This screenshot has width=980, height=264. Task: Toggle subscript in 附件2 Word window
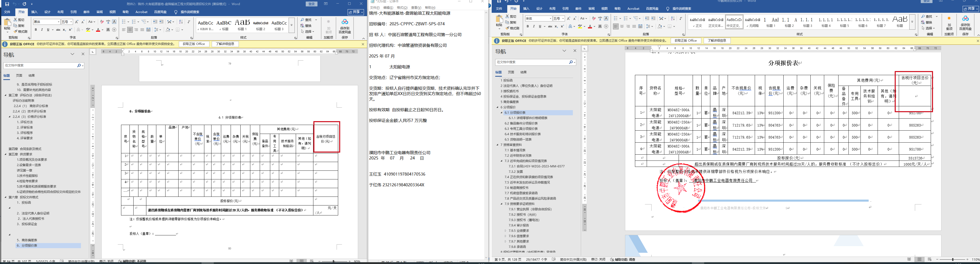[64, 30]
